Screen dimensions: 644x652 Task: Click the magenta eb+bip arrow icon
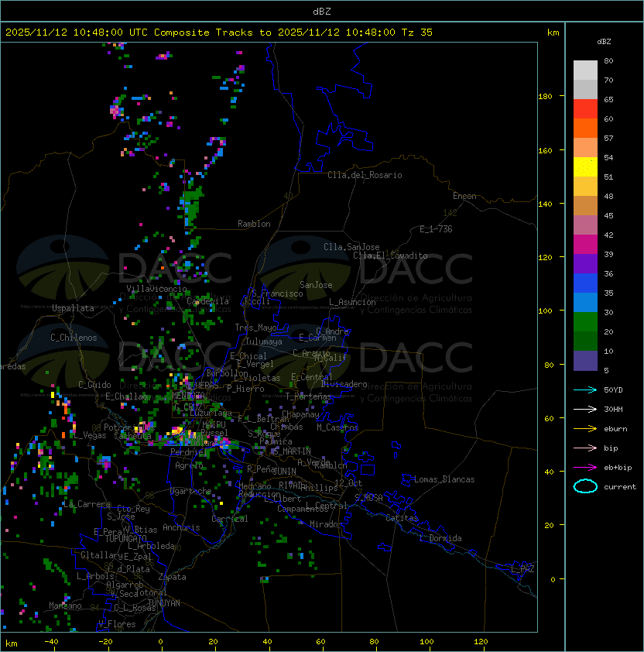coord(585,468)
